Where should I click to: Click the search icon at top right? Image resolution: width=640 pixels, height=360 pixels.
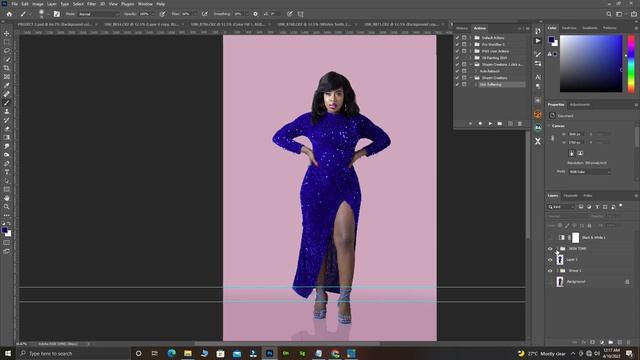click(x=609, y=14)
